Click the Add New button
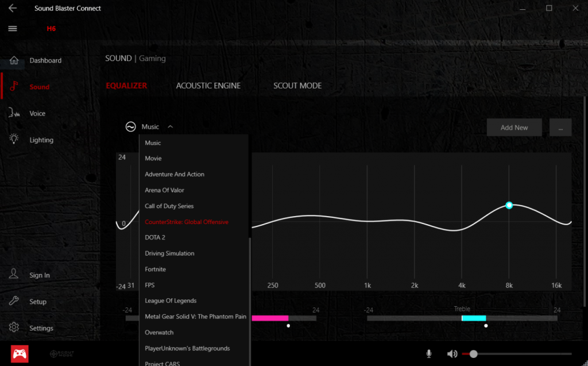Image resolution: width=588 pixels, height=366 pixels. pyautogui.click(x=514, y=128)
